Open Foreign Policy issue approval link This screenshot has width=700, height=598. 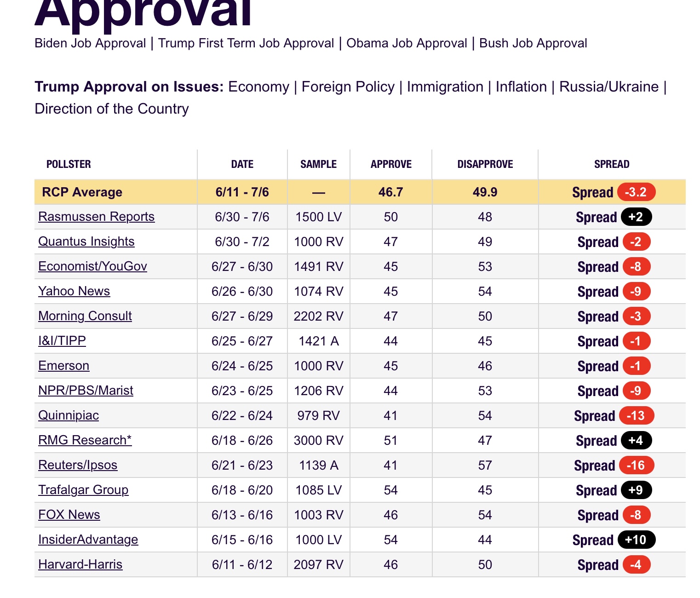pos(348,87)
